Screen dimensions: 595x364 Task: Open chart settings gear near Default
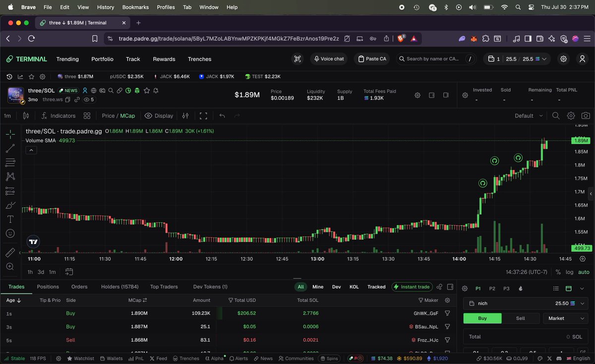(571, 116)
